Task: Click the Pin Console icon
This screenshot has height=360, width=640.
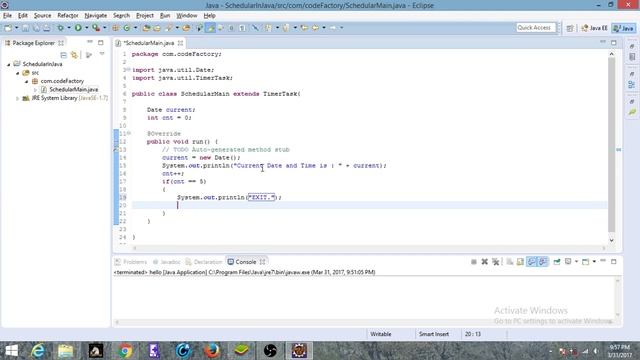Action: [x=557, y=262]
